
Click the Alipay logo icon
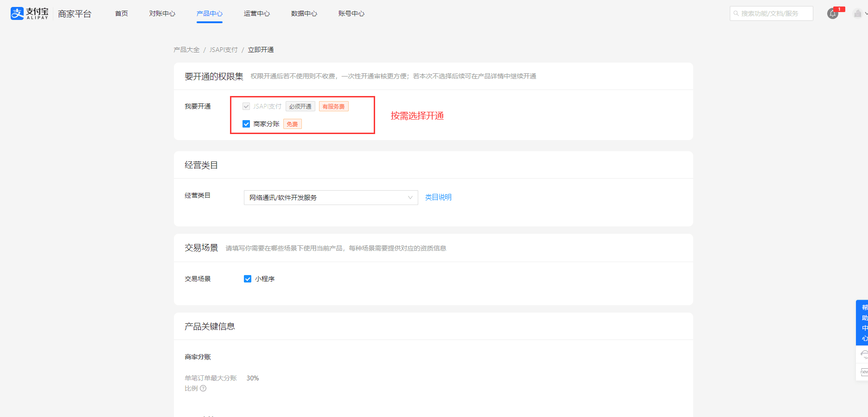pos(17,13)
